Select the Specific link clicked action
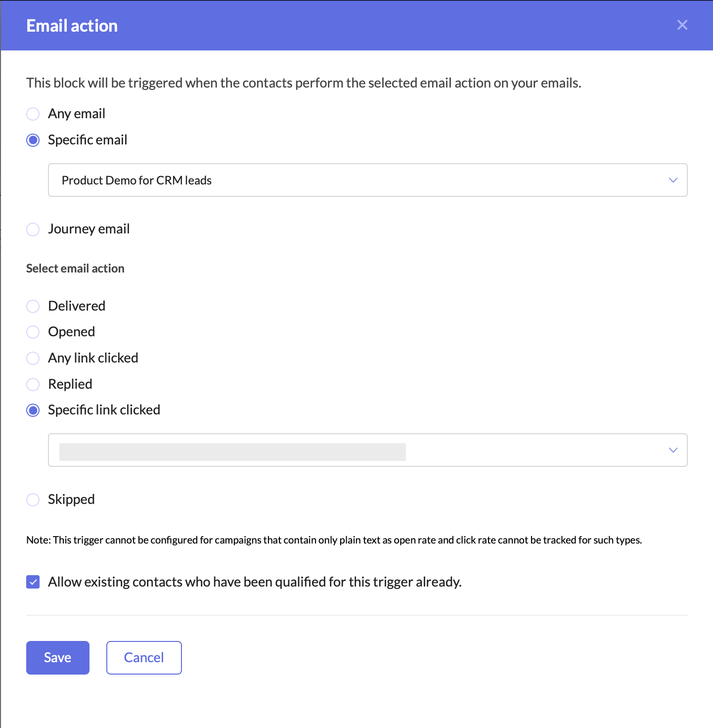713x728 pixels. point(33,410)
